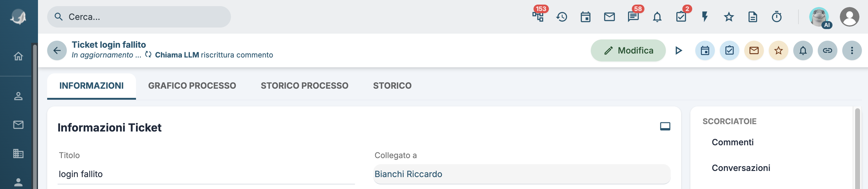Toggle the Informazioni Ticket panel display icon
The image size is (868, 189).
point(665,126)
